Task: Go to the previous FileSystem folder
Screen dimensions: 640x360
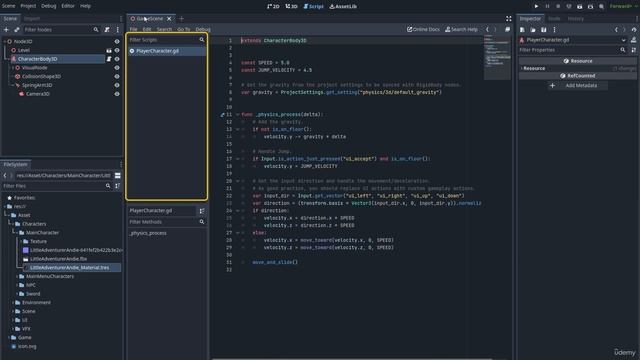Action: pos(5,176)
